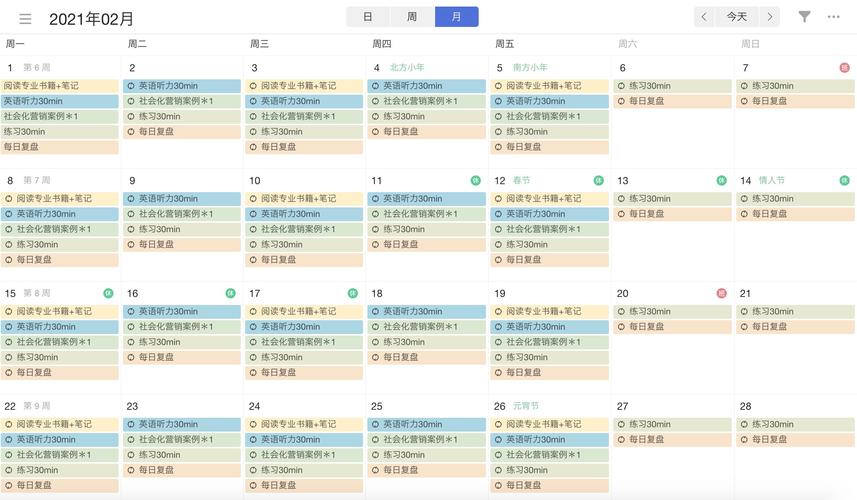Open task 阅读专业书籍+笔记 on February 26
Screen dimensions: 857x500
pos(550,424)
